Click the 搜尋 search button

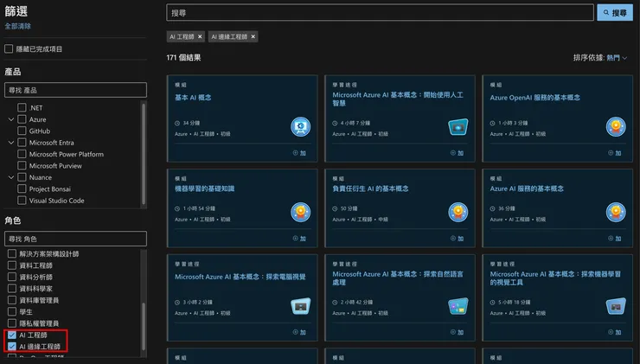pos(615,13)
